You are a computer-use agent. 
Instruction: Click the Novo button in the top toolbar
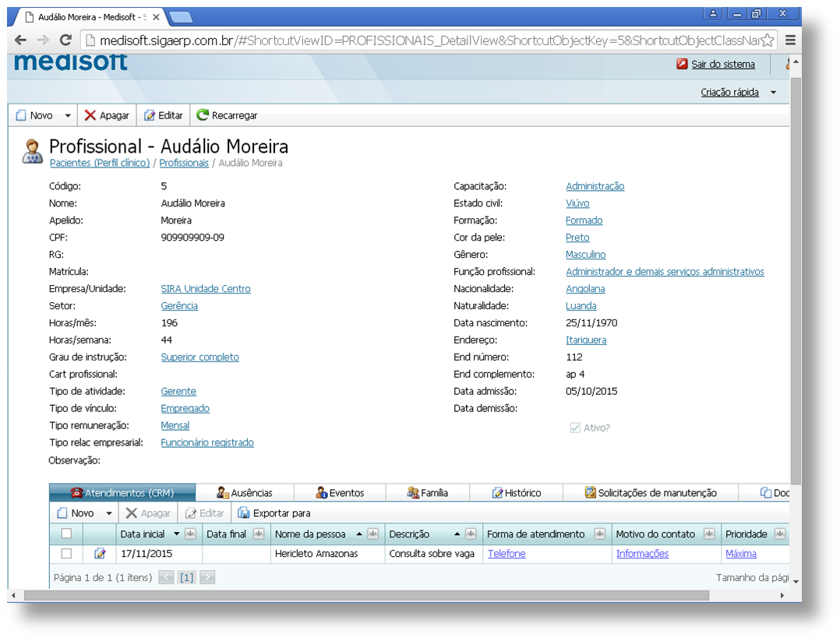pos(35,116)
